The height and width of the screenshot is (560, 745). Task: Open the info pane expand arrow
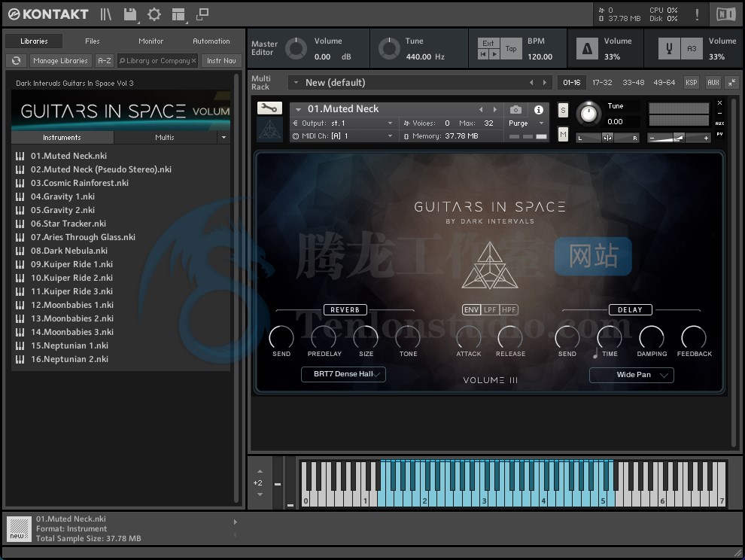pyautogui.click(x=236, y=522)
